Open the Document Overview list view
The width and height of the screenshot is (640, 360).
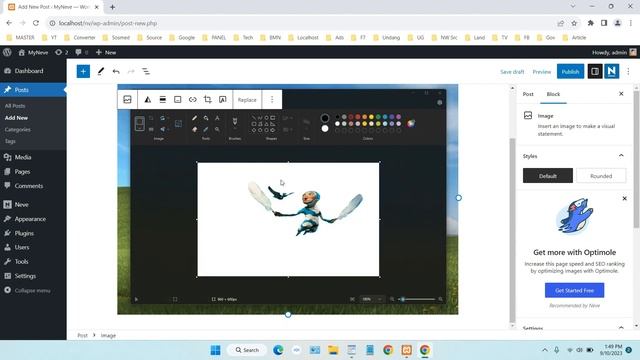tap(146, 71)
